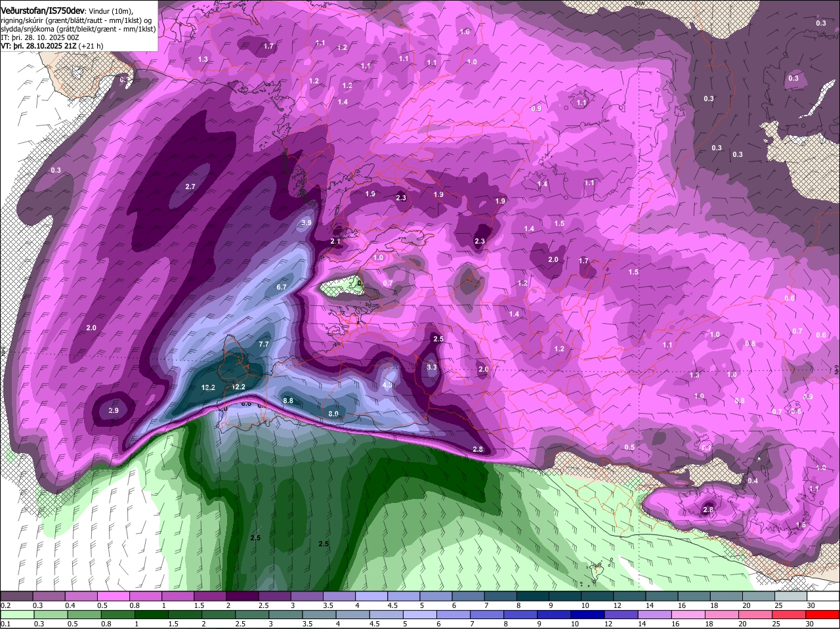Image resolution: width=840 pixels, height=629 pixels.
Task: Click the 3.9 value on the map
Action: coord(306,223)
